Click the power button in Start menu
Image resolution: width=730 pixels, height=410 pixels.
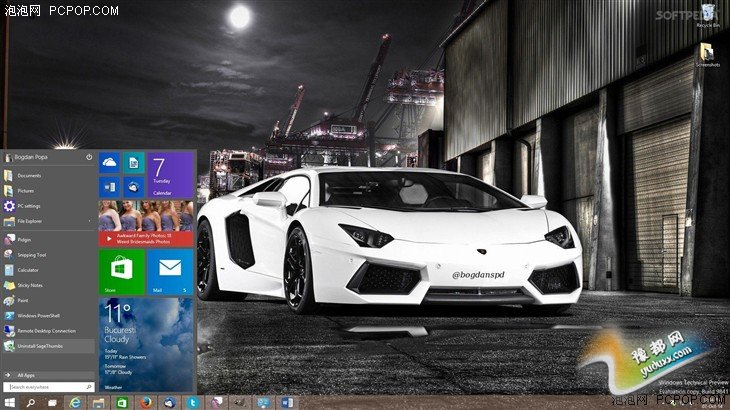pos(89,157)
